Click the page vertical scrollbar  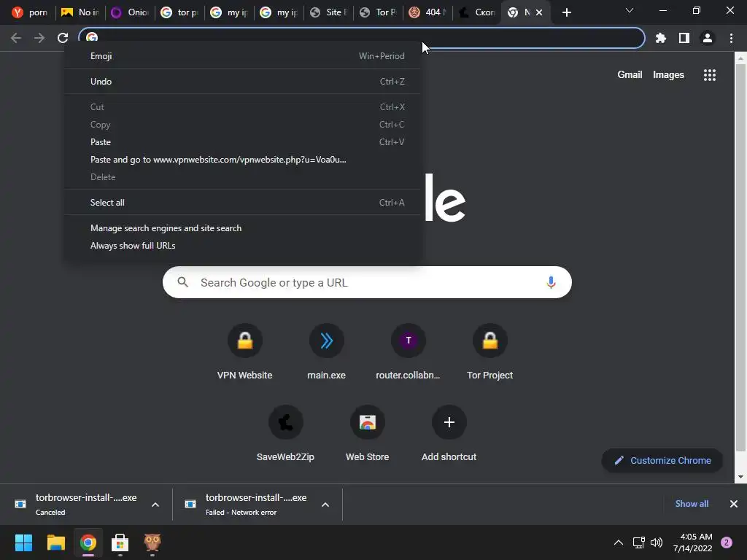740,257
